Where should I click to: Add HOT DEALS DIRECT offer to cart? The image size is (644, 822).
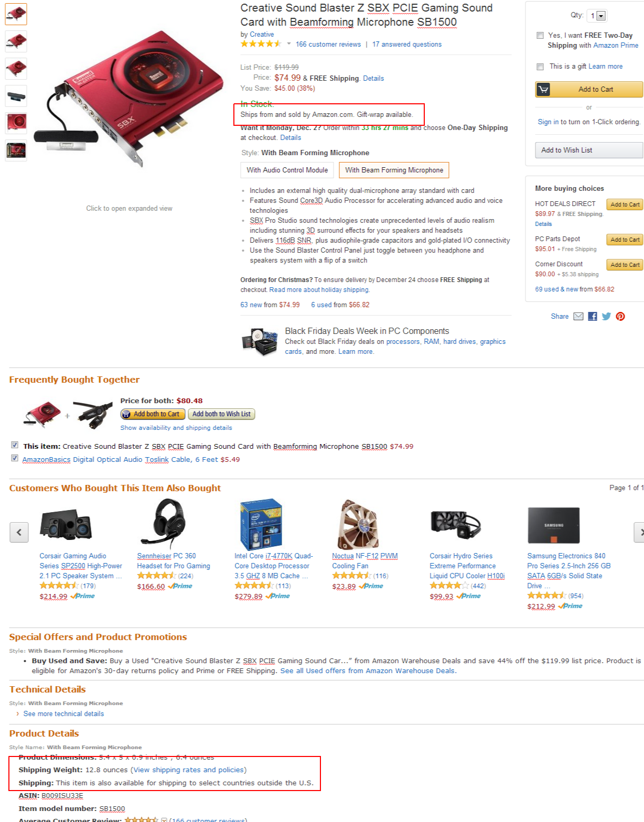(x=625, y=204)
